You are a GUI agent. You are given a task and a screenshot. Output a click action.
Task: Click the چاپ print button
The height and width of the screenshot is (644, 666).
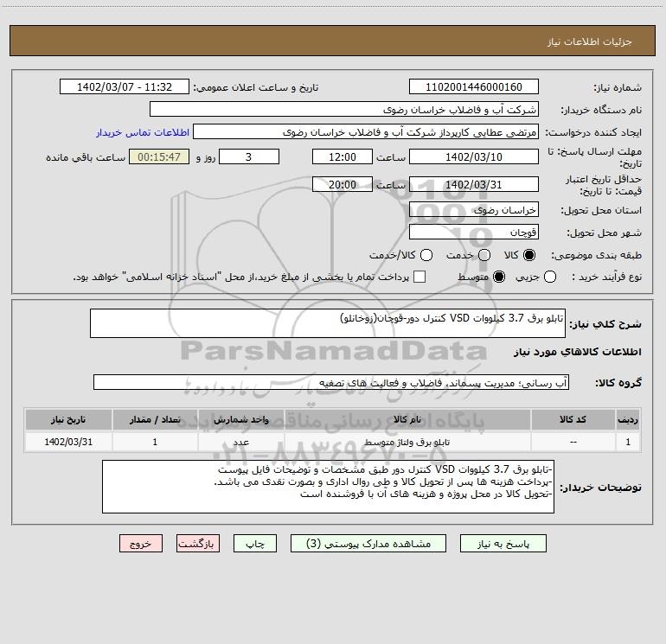255,544
